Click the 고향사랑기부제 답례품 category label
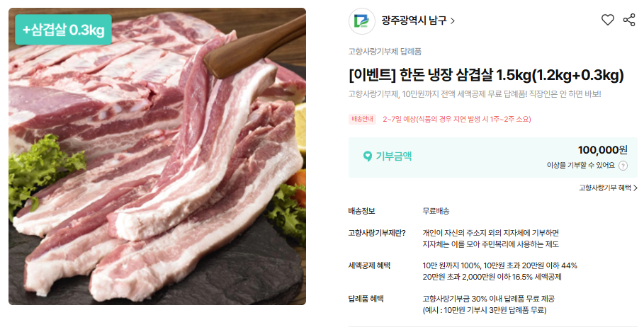Image resolution: width=644 pixels, height=332 pixels. click(385, 52)
